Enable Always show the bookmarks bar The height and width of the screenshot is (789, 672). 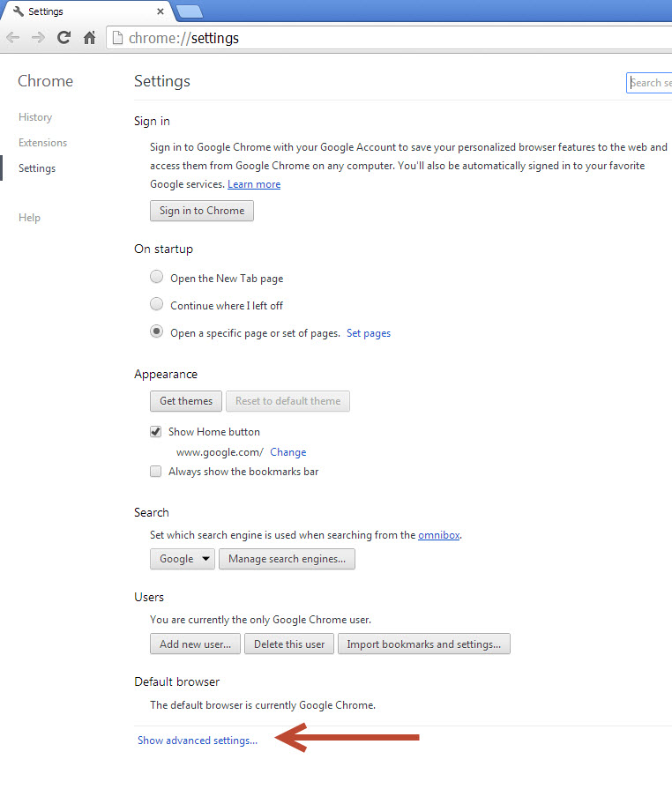click(x=155, y=472)
